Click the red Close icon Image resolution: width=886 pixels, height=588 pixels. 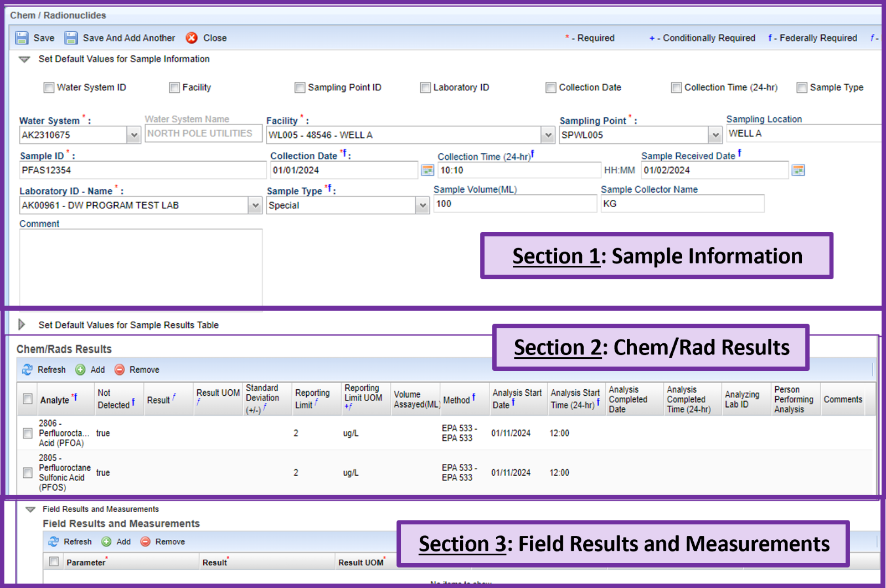coord(192,38)
